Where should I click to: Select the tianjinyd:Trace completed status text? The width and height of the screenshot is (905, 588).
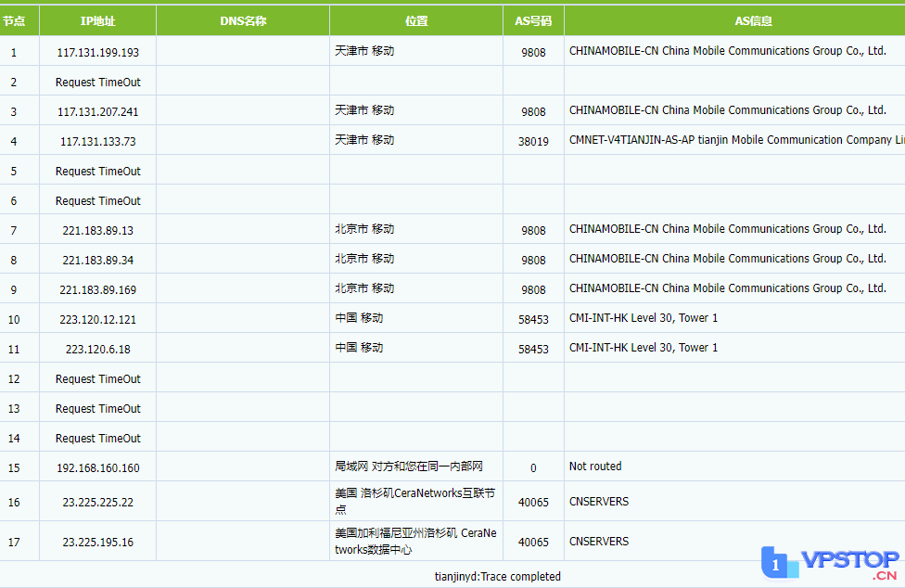(498, 577)
